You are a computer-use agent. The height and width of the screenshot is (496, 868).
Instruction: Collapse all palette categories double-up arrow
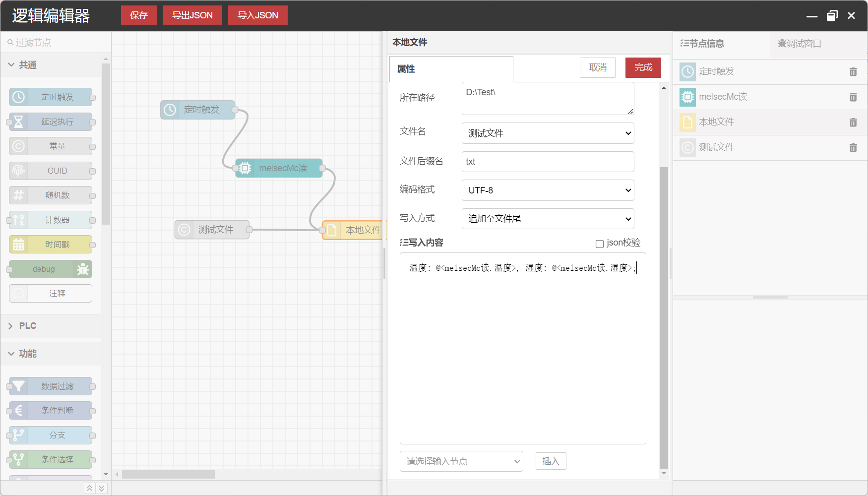click(89, 489)
